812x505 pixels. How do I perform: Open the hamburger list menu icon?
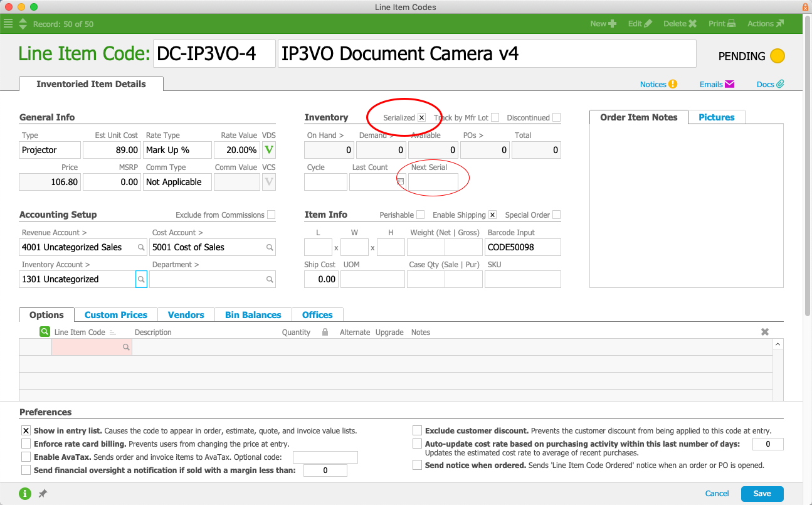8,24
